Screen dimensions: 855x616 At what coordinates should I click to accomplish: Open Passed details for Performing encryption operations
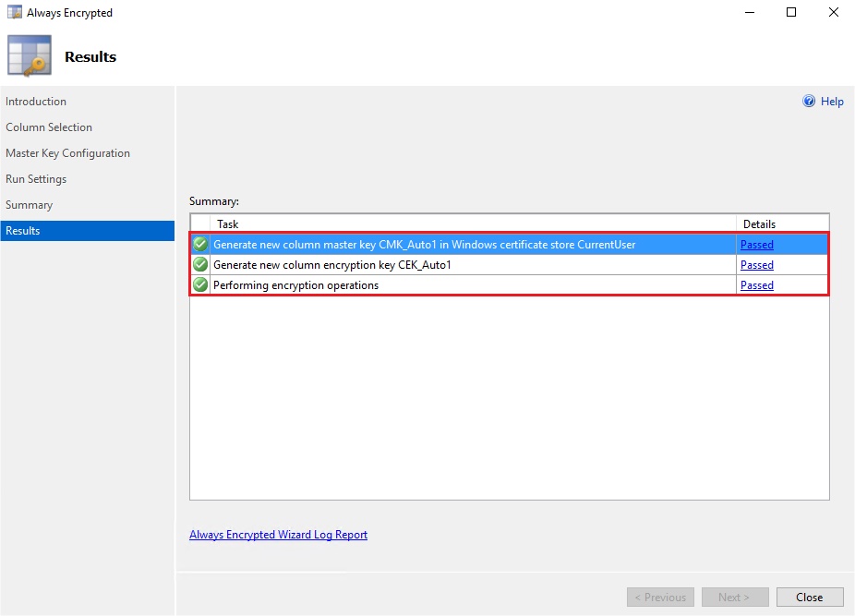pos(757,284)
